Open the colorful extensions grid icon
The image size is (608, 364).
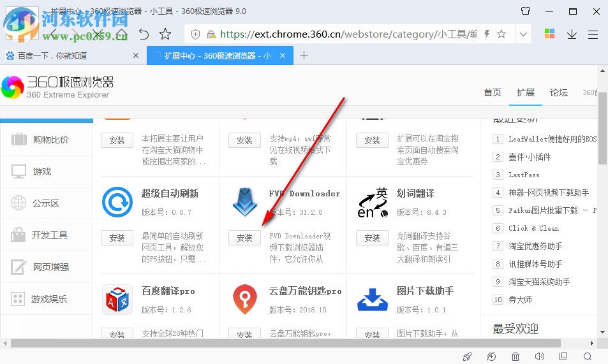(x=549, y=34)
